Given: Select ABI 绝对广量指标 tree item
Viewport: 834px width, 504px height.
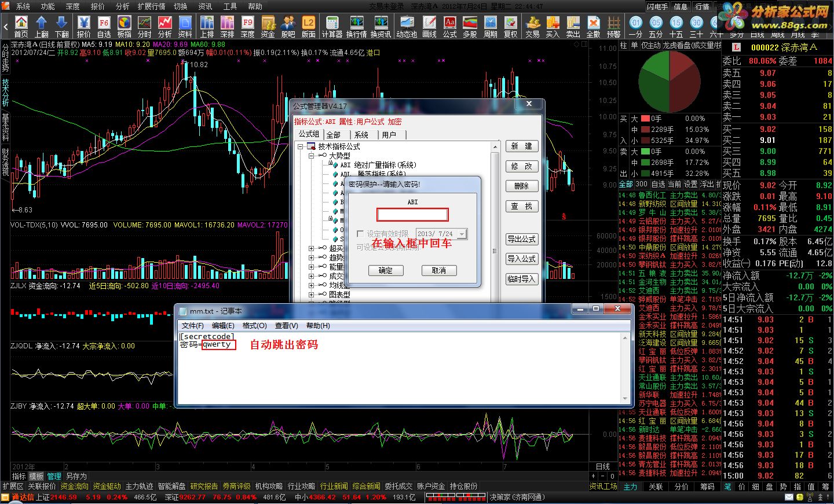Looking at the screenshot, I should pos(378,165).
